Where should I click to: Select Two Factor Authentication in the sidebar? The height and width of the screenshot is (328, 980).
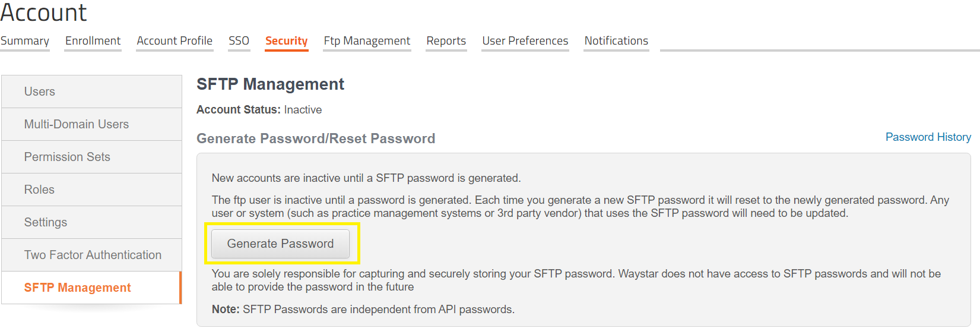(93, 255)
